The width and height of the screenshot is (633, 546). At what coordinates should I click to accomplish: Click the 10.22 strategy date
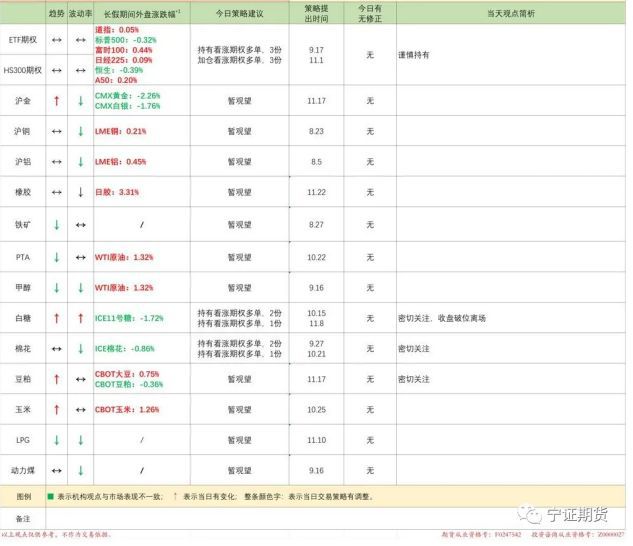pyautogui.click(x=316, y=257)
